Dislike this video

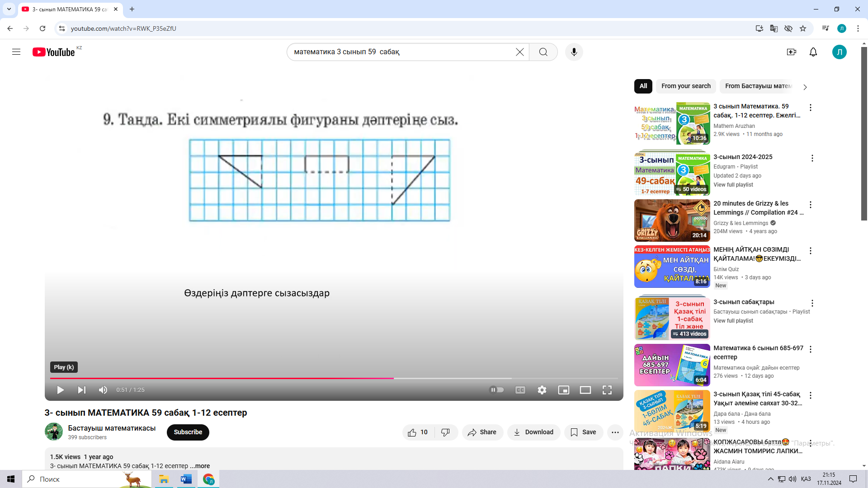point(445,432)
